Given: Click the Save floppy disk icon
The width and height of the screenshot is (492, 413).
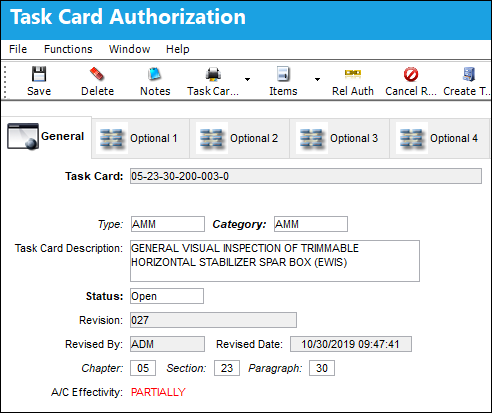Looking at the screenshot, I should [39, 74].
